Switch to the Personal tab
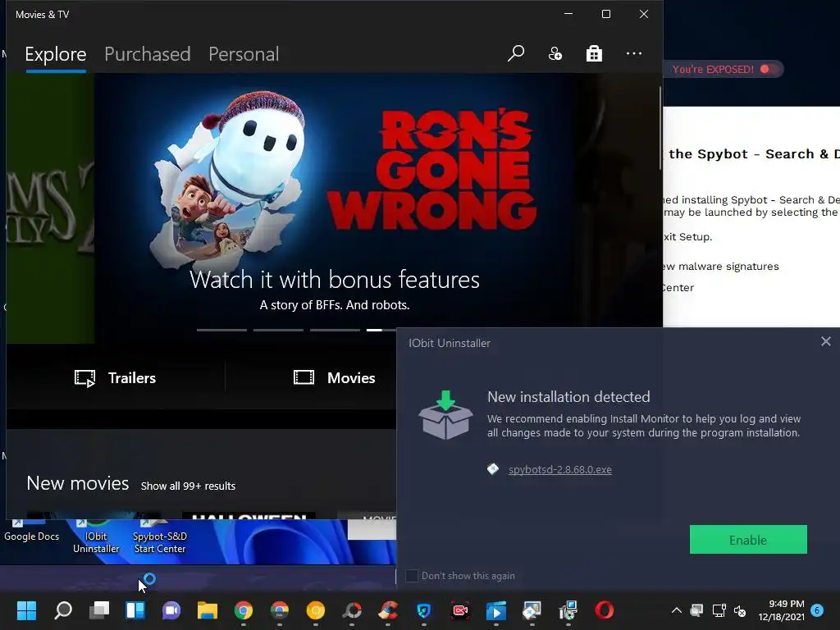This screenshot has width=840, height=630. (244, 54)
